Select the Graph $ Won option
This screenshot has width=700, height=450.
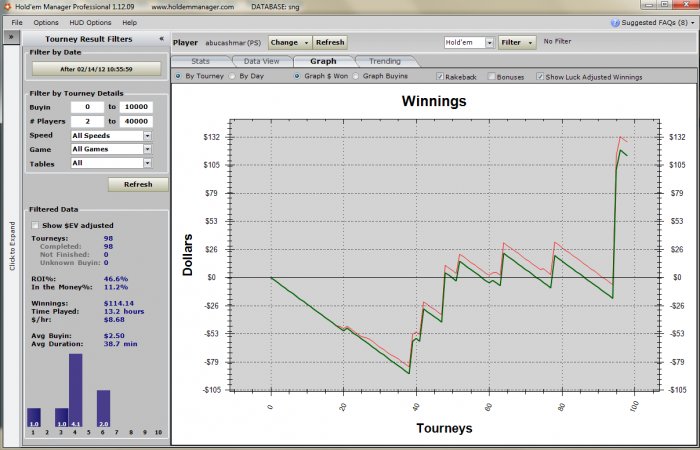tap(297, 76)
